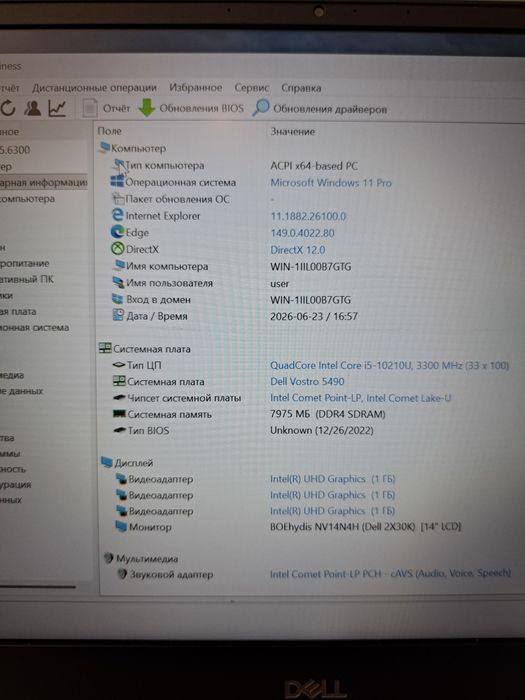
Task: Click the line graph toolbar icon
Action: click(57, 108)
